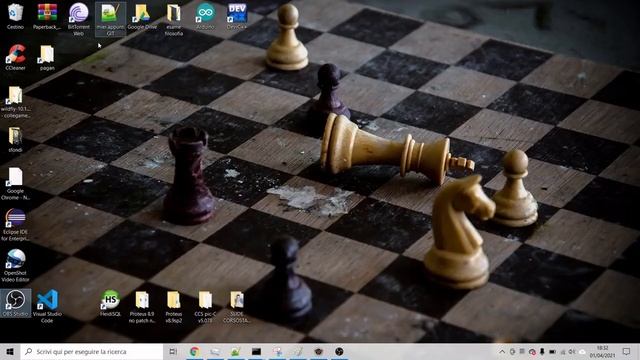Open Task View from the taskbar

pyautogui.click(x=173, y=351)
